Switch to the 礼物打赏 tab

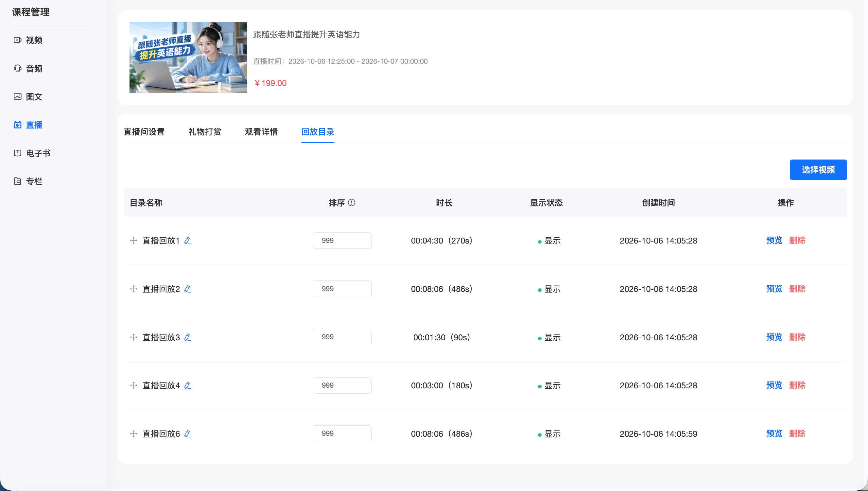tap(205, 132)
